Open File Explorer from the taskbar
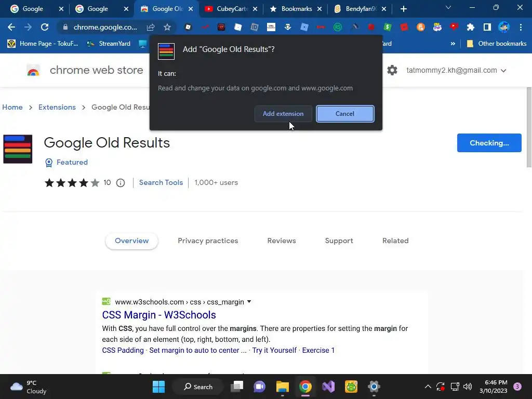The image size is (532, 399). tap(282, 387)
